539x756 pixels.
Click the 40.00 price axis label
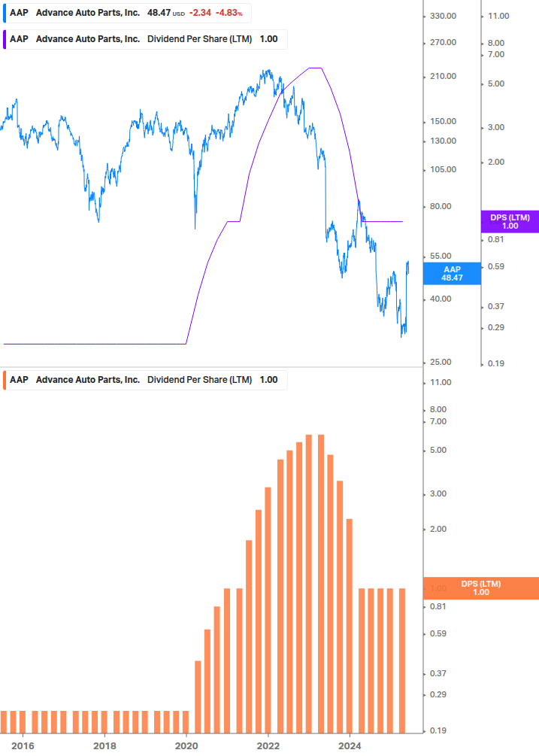click(x=441, y=299)
